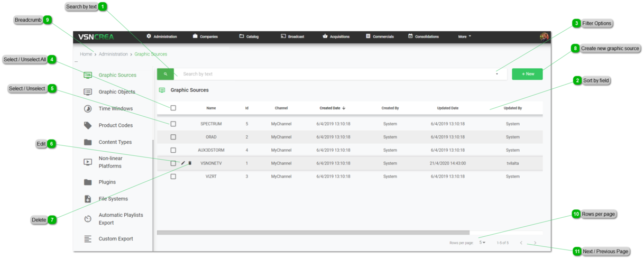644x259 pixels.
Task: Go to Administration breadcrumb link
Action: 113,54
